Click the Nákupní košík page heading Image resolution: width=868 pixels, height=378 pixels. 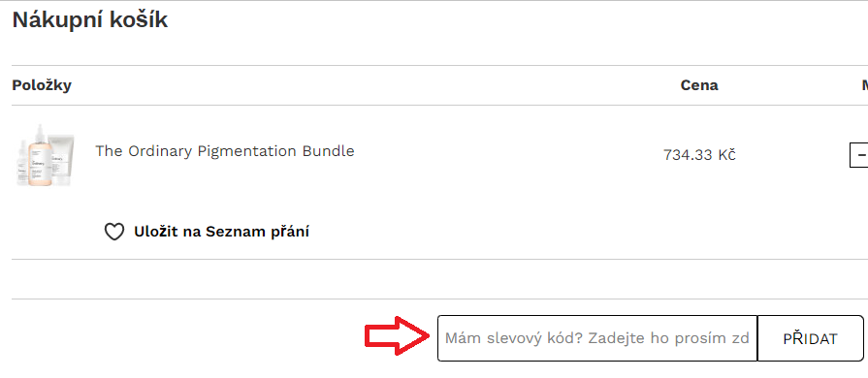tap(89, 20)
